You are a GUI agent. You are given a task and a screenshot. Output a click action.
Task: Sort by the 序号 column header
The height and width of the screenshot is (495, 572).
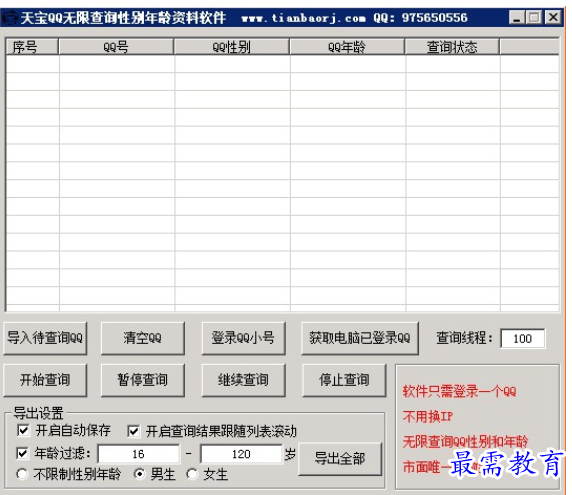32,47
